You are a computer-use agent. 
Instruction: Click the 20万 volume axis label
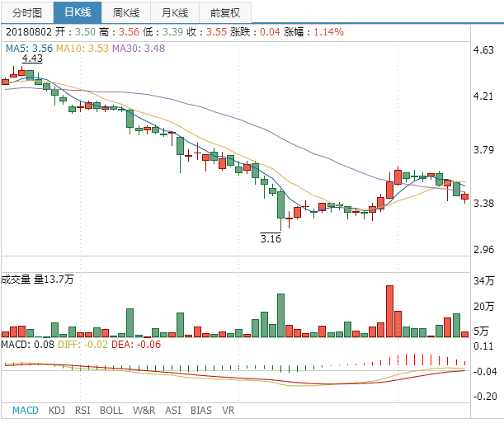483,307
